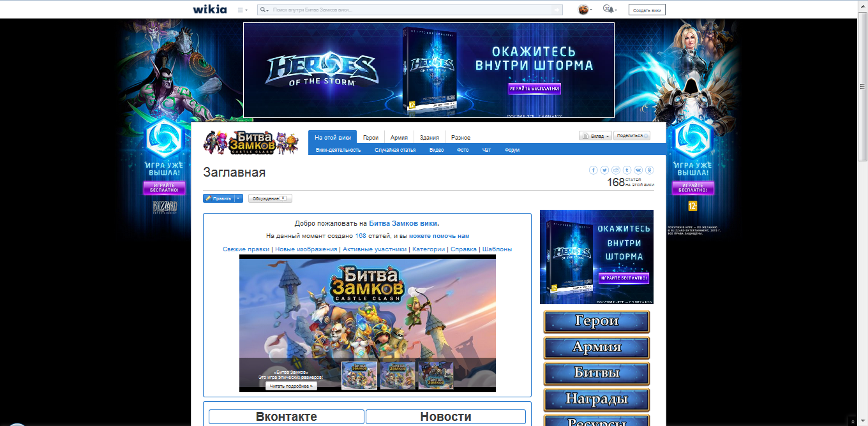This screenshot has height=426, width=868.
Task: Share the page on Twitter
Action: point(604,170)
